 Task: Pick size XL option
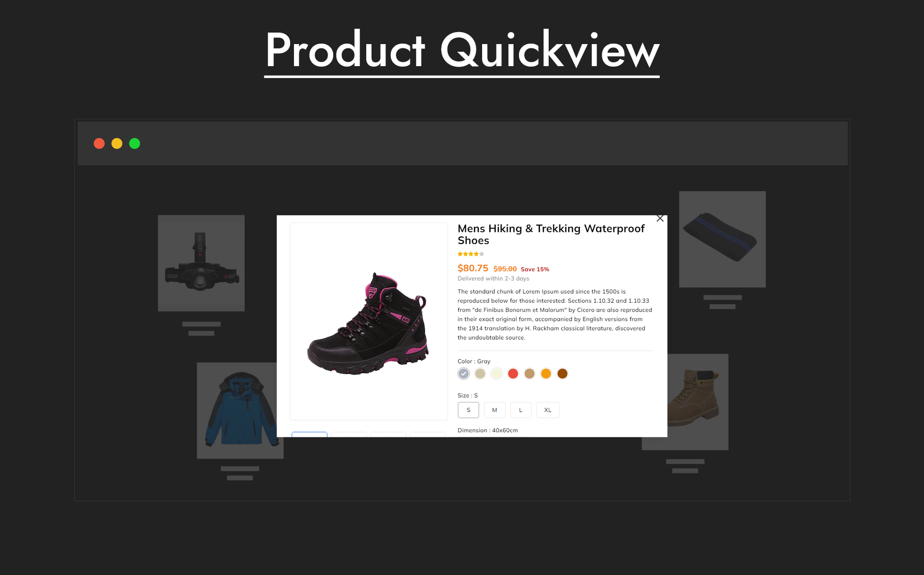pyautogui.click(x=548, y=410)
